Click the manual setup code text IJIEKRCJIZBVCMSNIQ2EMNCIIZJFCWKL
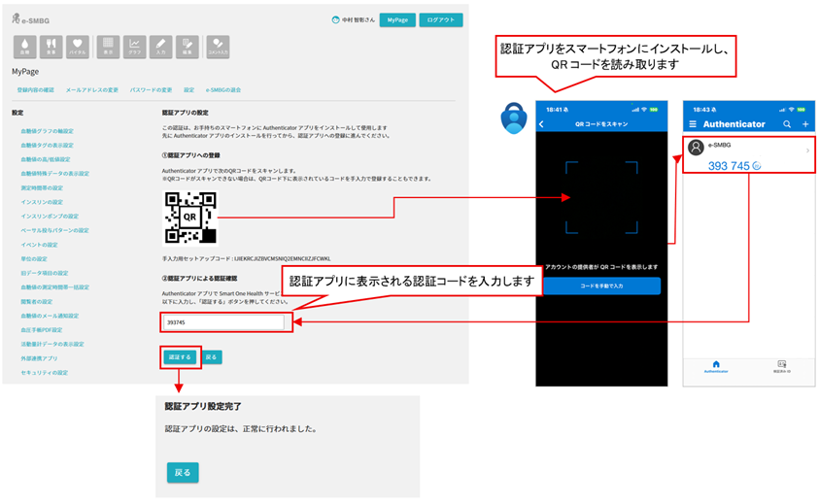Screen dimensions: 819x504 282,258
